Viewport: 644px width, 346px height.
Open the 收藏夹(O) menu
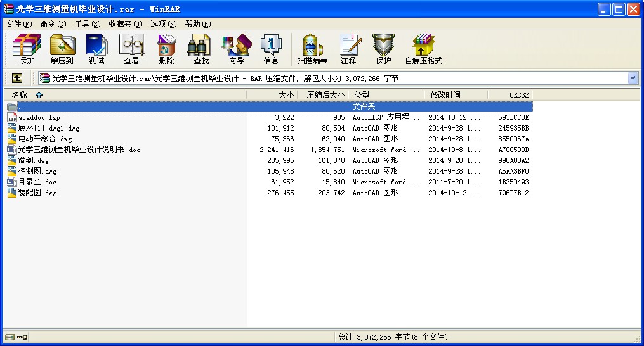coord(125,24)
